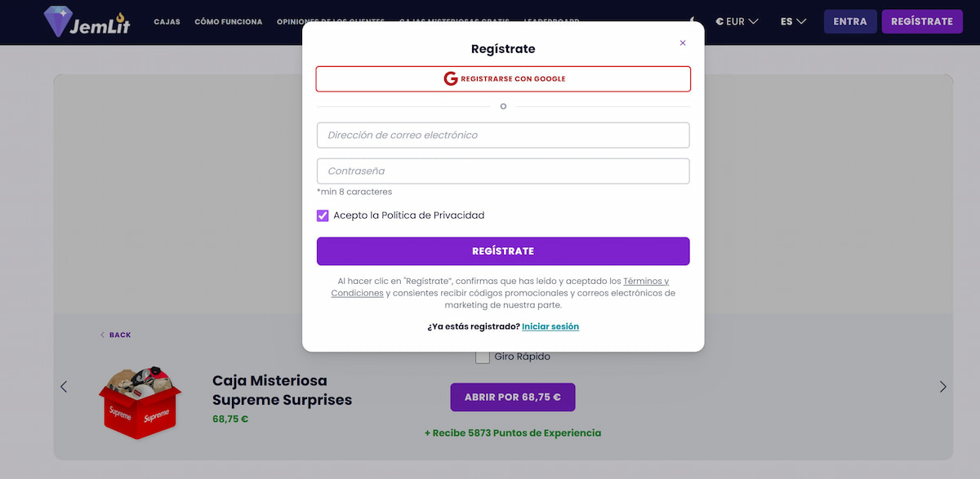Toggle dark mode via the moon icon
The height and width of the screenshot is (479, 980).
692,21
